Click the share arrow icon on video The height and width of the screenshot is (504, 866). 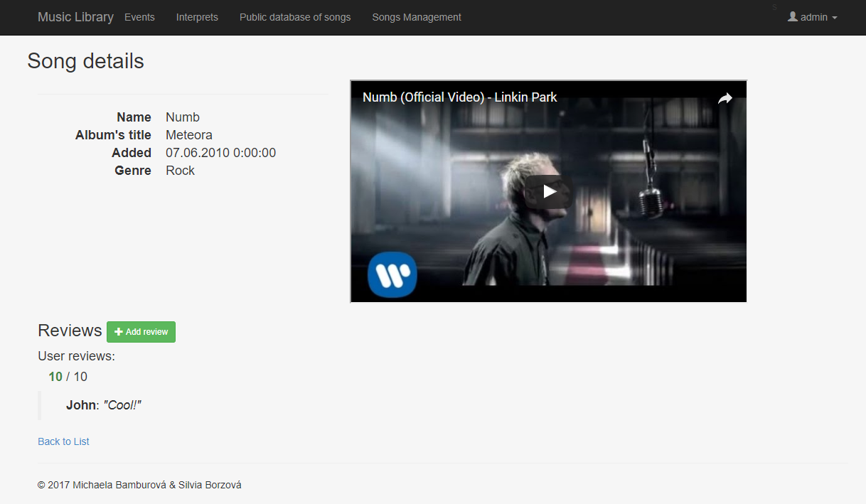tap(725, 99)
